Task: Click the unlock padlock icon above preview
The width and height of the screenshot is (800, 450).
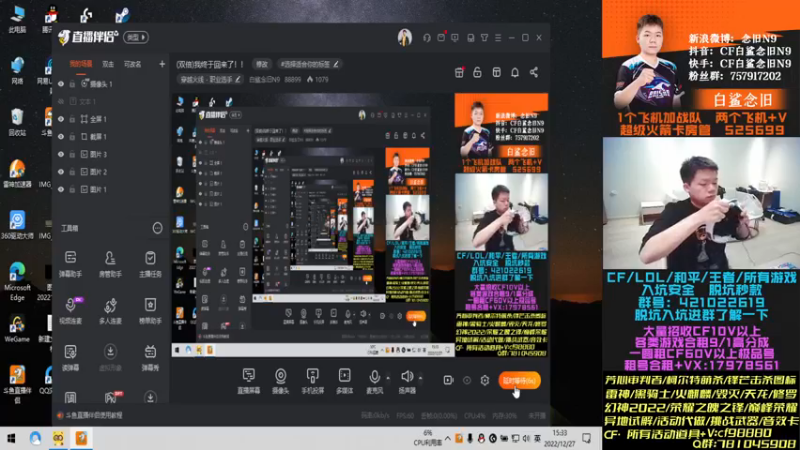Action: click(x=477, y=72)
